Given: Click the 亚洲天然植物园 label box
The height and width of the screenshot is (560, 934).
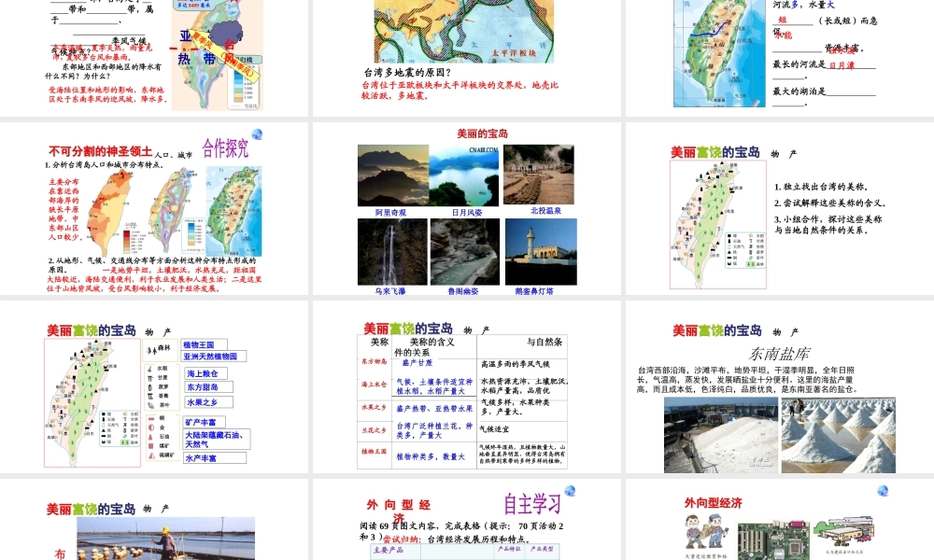Looking at the screenshot, I should tap(214, 356).
